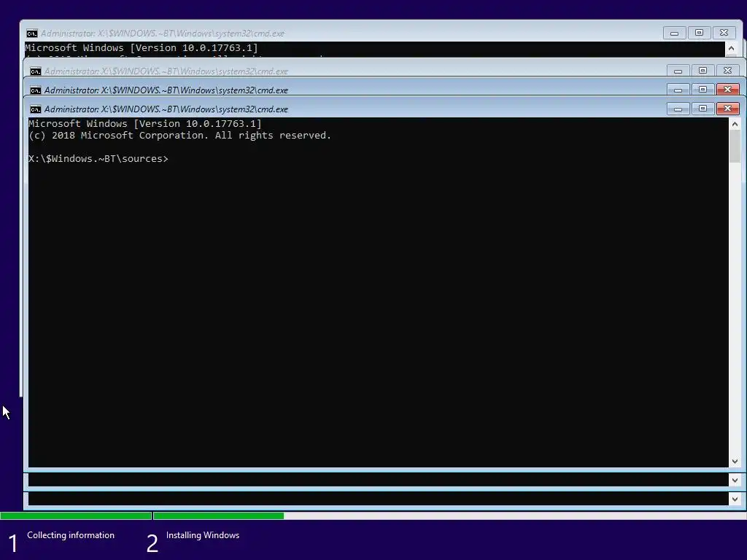The width and height of the screenshot is (747, 560).
Task: Click title text of the backmost cmd window
Action: click(x=163, y=34)
